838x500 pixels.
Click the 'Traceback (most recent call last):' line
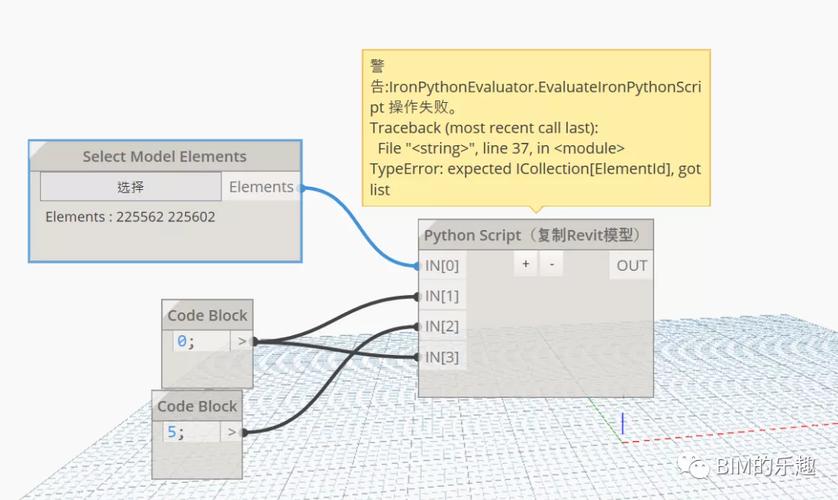[x=484, y=128]
